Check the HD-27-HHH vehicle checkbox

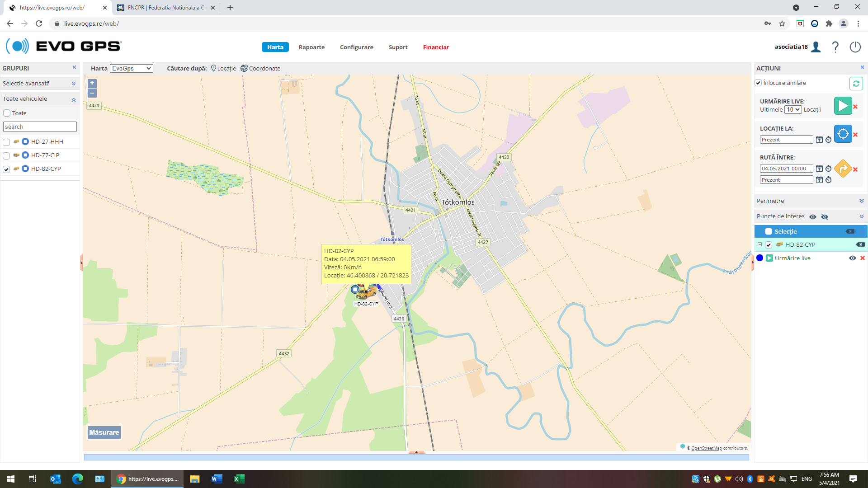click(x=6, y=142)
